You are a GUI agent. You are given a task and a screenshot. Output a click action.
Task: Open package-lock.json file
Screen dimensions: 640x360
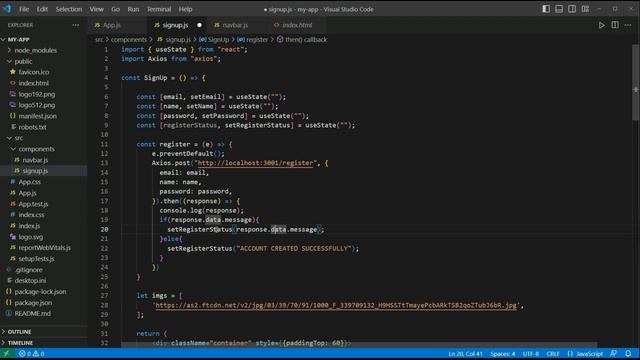click(x=40, y=292)
